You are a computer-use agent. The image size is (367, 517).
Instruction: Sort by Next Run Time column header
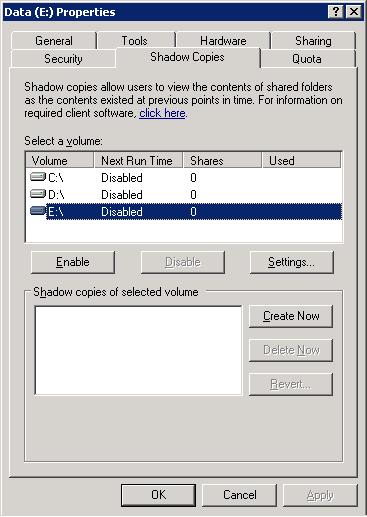click(x=138, y=160)
